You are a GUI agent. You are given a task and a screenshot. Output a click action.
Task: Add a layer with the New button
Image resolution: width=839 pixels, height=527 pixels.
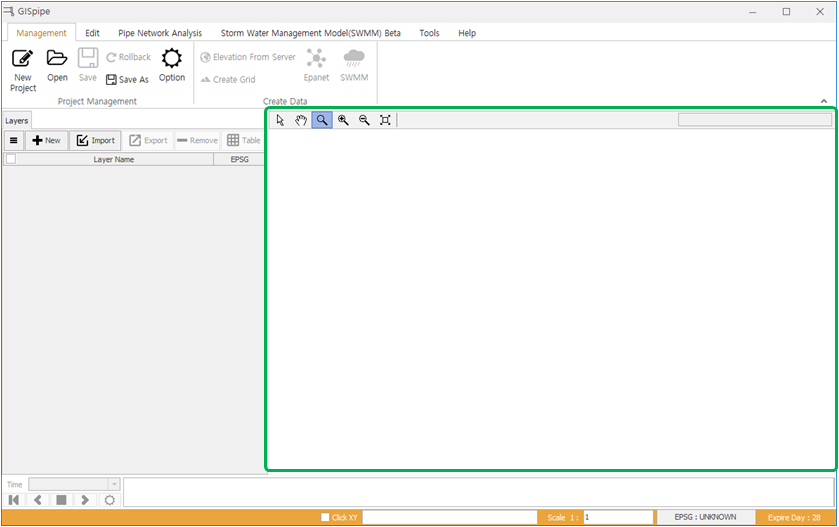[x=47, y=140]
